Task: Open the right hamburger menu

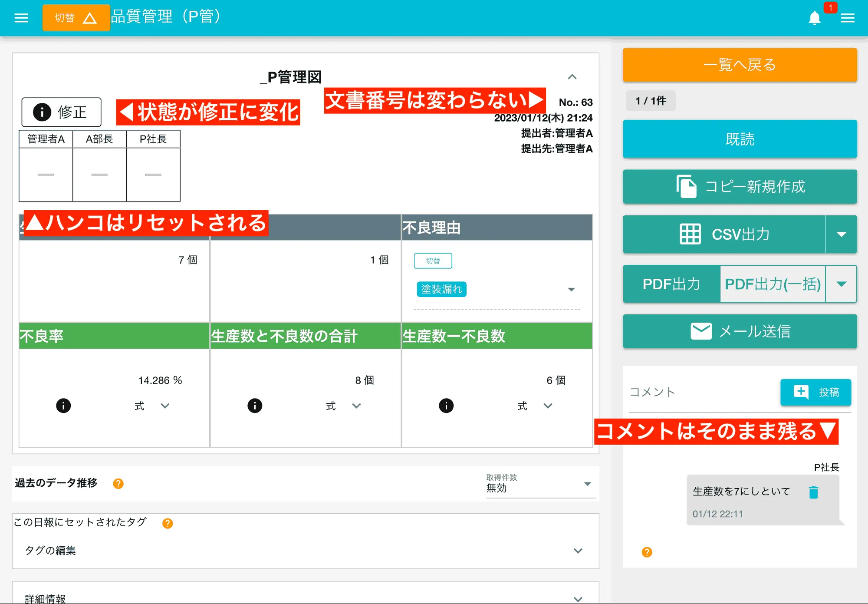Action: (x=848, y=18)
